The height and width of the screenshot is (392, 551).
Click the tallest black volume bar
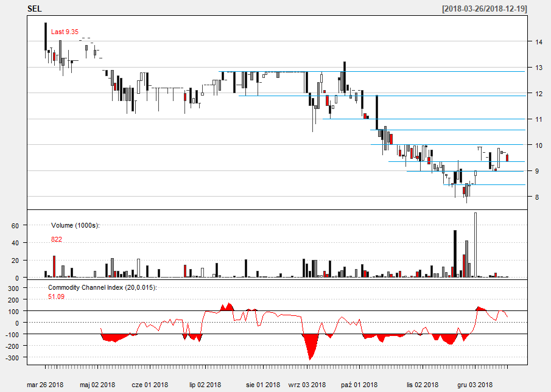(455, 254)
